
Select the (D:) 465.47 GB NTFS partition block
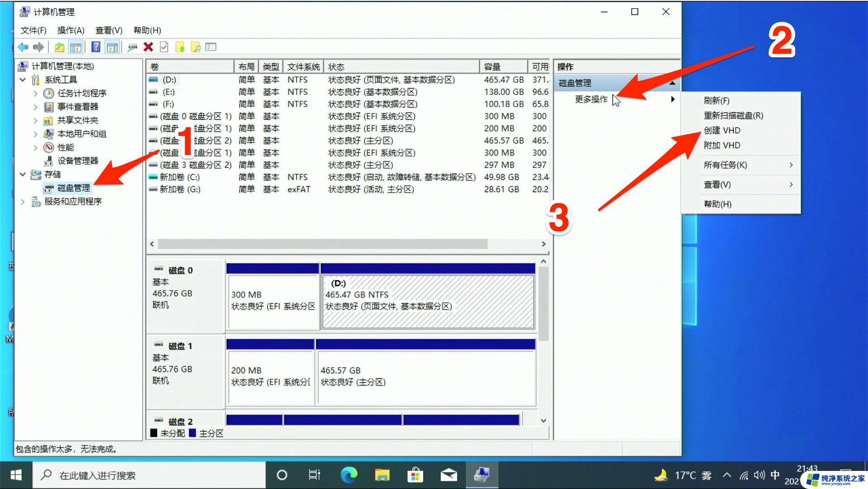pos(428,301)
